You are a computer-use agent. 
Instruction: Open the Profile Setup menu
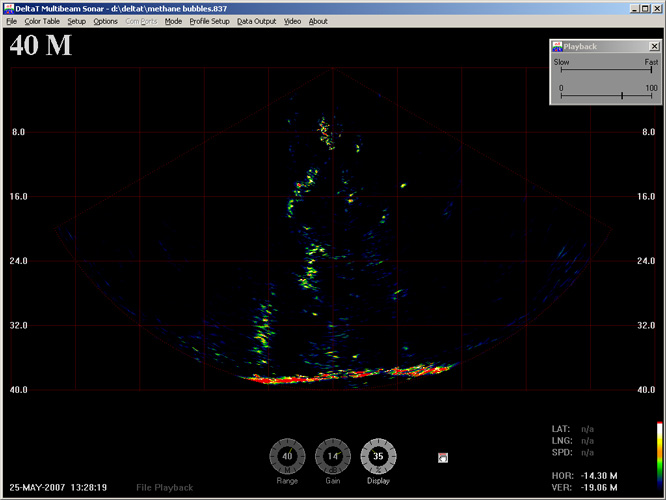pyautogui.click(x=209, y=21)
